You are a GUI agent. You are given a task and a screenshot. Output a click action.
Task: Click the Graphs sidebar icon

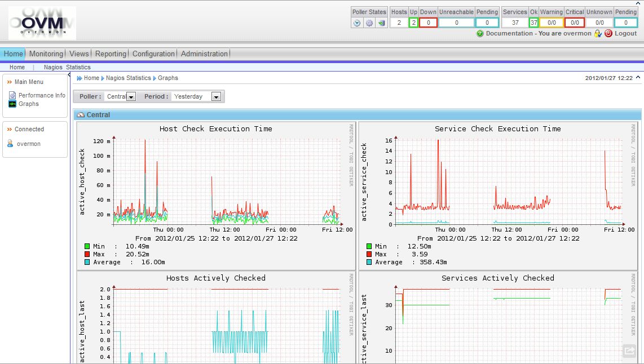[x=12, y=104]
